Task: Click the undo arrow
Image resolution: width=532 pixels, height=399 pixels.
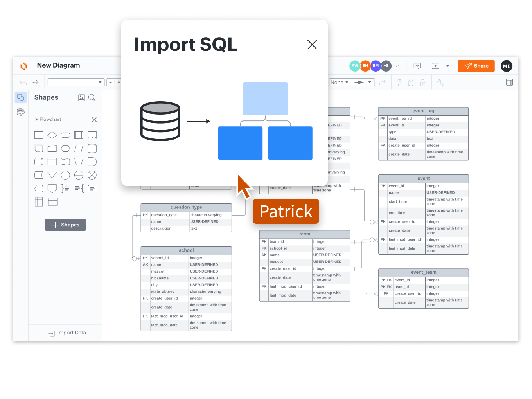Action: click(23, 83)
